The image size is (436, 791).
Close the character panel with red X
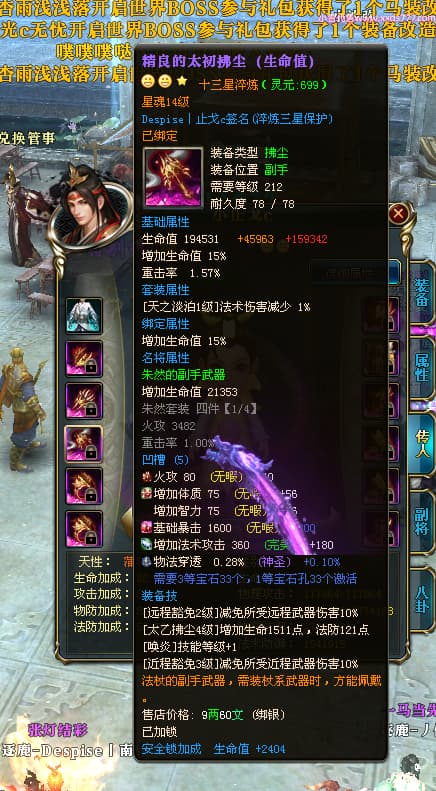click(398, 213)
